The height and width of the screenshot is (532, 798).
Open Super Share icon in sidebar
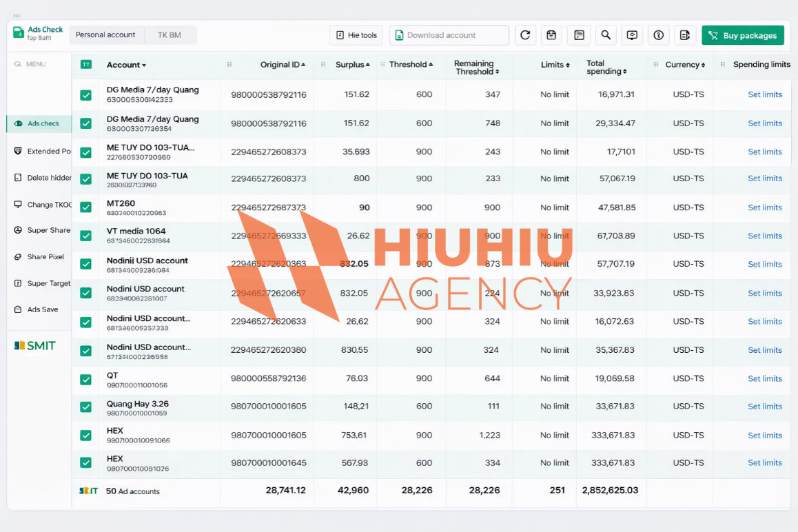pyautogui.click(x=18, y=230)
